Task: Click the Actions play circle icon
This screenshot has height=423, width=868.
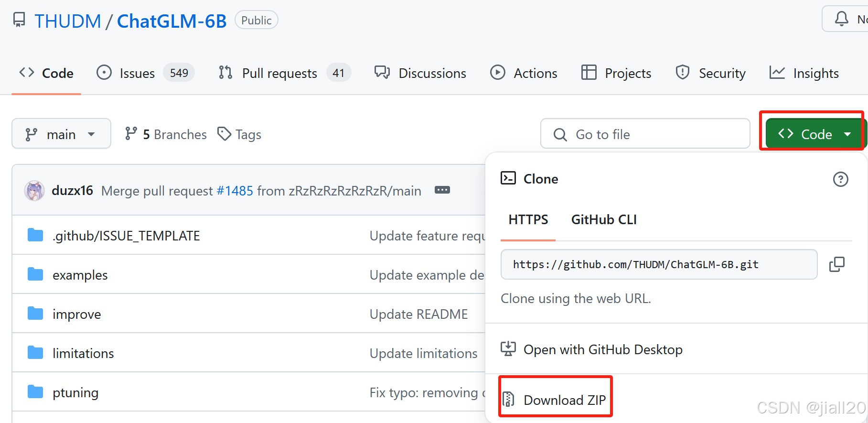Action: tap(498, 73)
